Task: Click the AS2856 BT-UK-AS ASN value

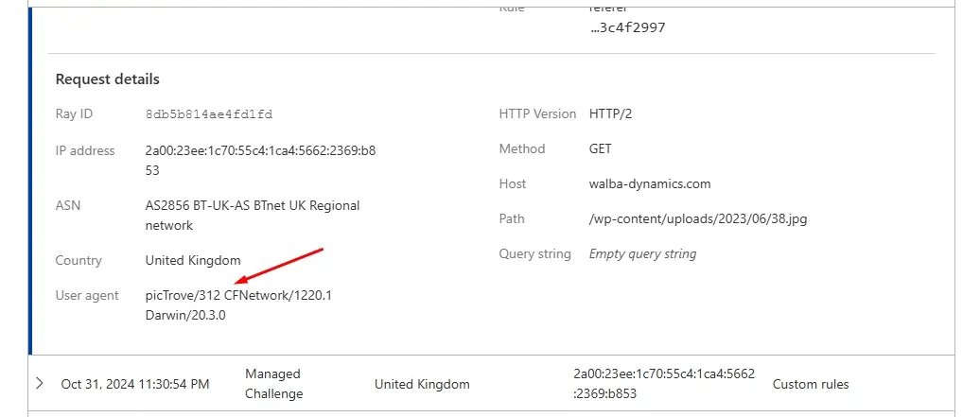Action: (x=252, y=216)
